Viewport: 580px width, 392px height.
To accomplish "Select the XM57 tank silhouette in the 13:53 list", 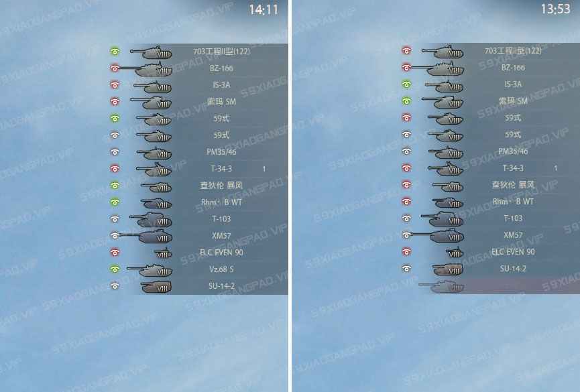I will (436, 236).
